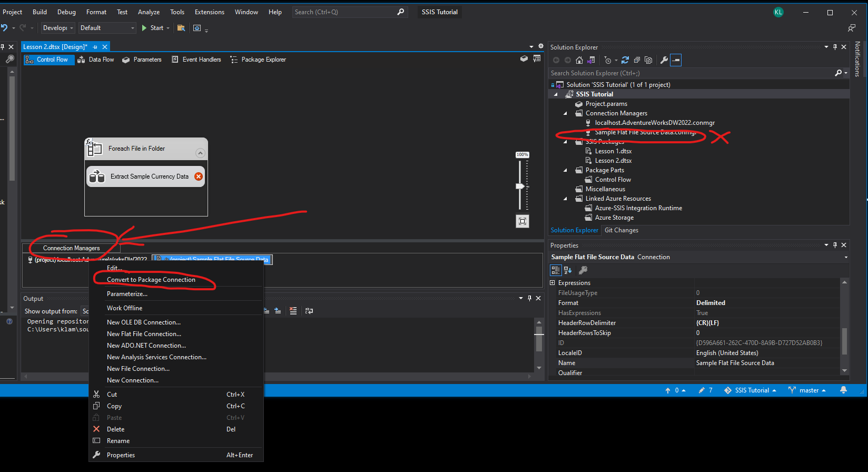
Task: Click Alphabetical sort icon in Properties
Action: coord(568,270)
